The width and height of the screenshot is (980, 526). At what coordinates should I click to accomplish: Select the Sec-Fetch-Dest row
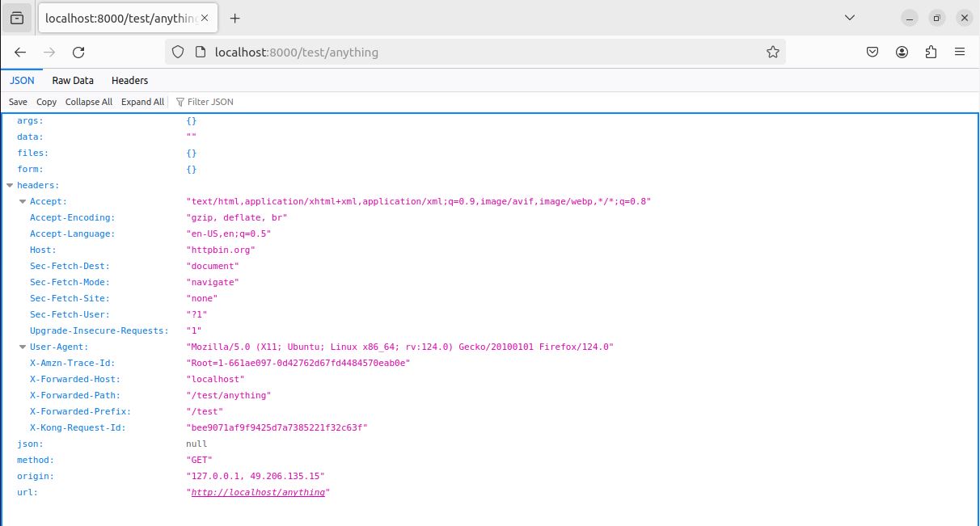point(490,266)
